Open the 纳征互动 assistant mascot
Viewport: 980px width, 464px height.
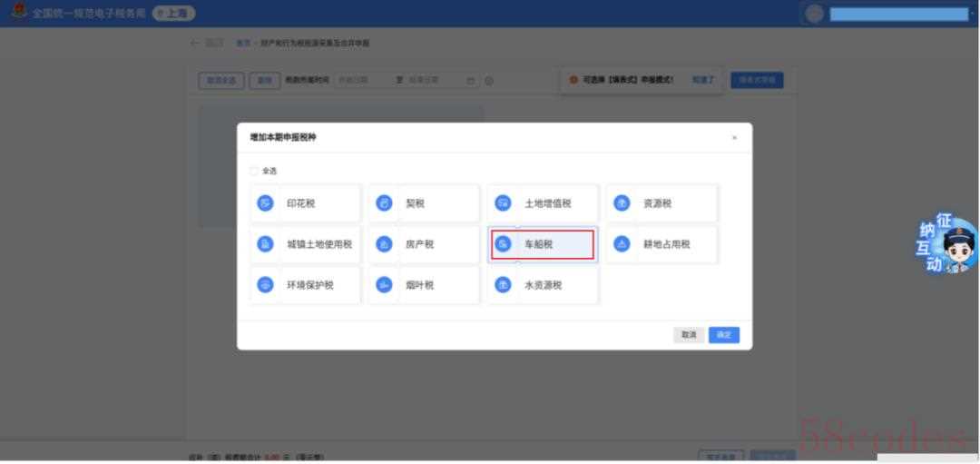948,247
